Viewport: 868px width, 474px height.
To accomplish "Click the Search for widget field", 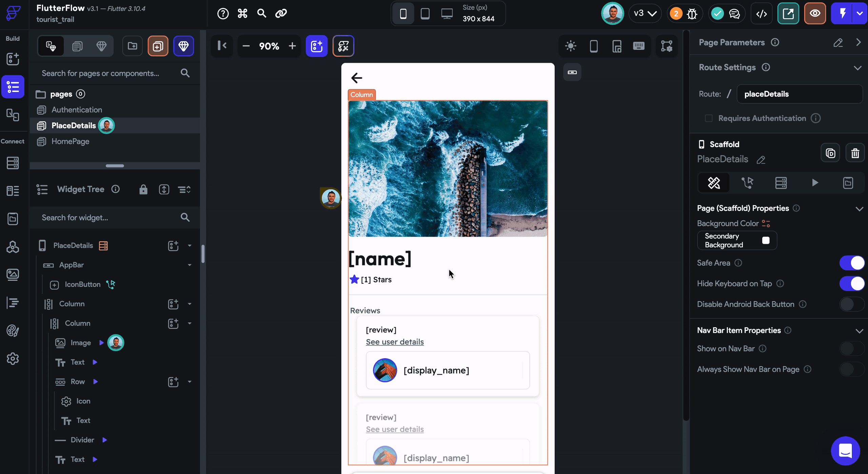I will [115, 218].
